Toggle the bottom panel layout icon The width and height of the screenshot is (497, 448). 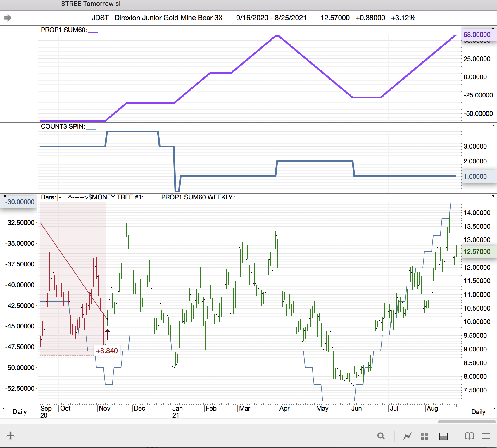coord(443,436)
